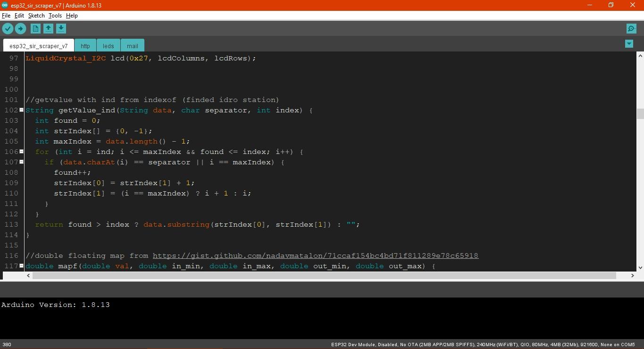Image resolution: width=644 pixels, height=349 pixels.
Task: Click 'data.charAt' on line 107
Action: 89,162
